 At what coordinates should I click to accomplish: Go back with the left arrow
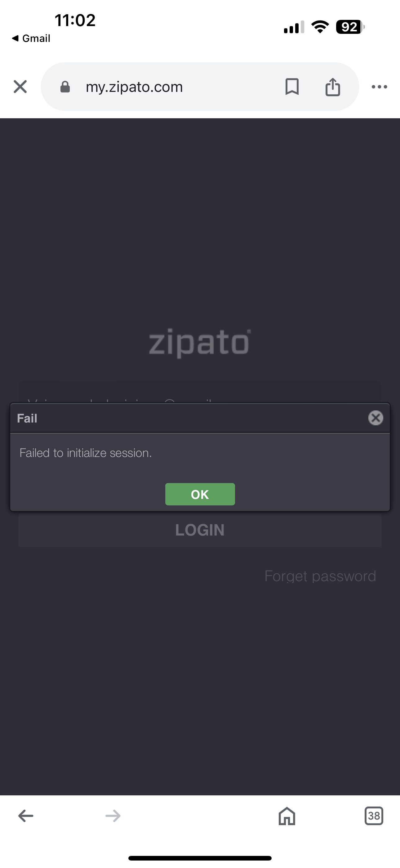coord(26,816)
